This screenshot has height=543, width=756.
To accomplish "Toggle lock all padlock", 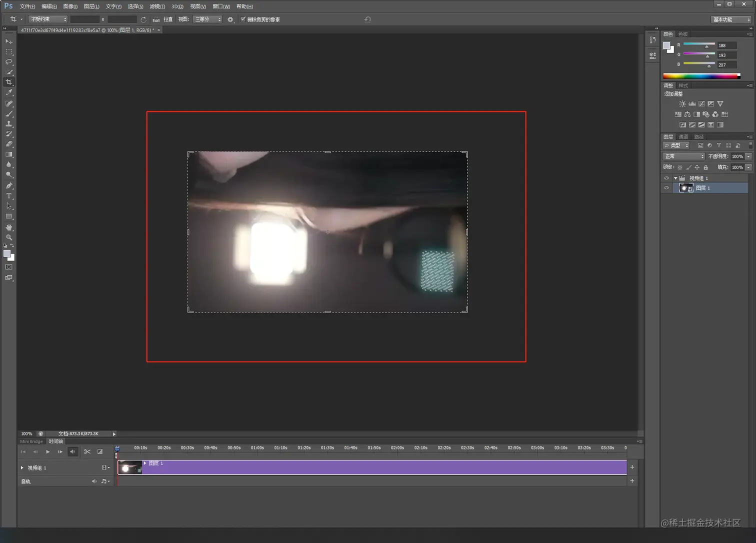I will click(705, 167).
